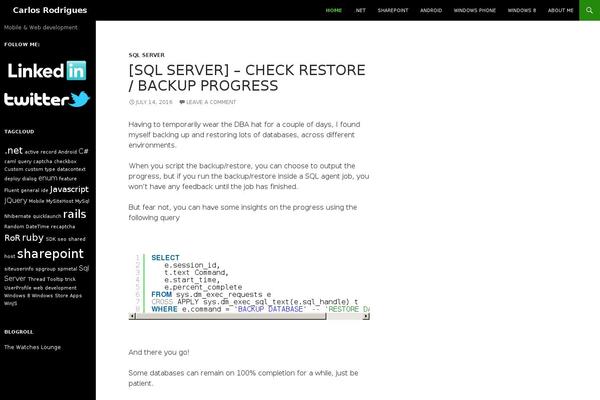This screenshot has height=400, width=600.
Task: Select the Javascript tag
Action: [69, 189]
